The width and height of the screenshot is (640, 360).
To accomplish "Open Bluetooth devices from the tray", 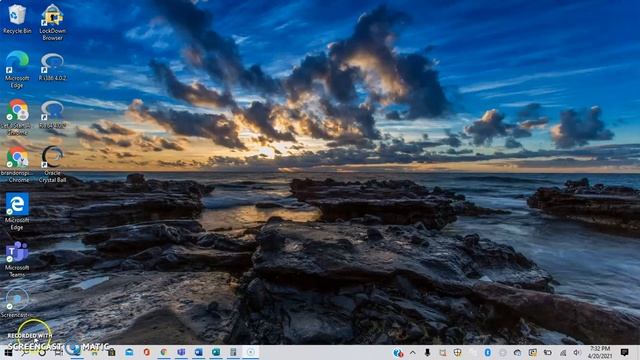I will [487, 353].
